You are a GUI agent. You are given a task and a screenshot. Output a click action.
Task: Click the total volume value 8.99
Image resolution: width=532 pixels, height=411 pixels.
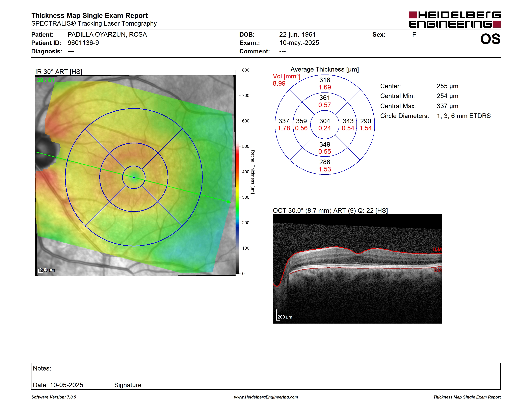[279, 84]
